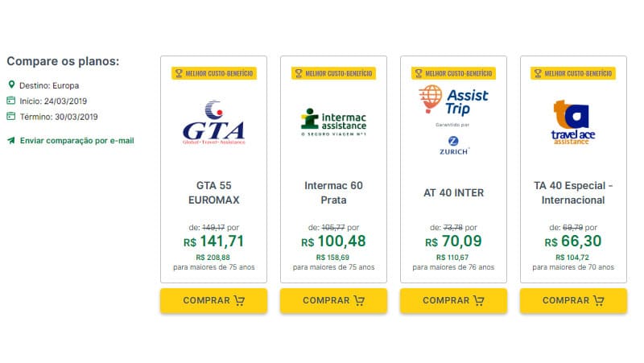
Task: Click trophy badge on GTA 55 EUROMAX card
Action: (x=179, y=73)
